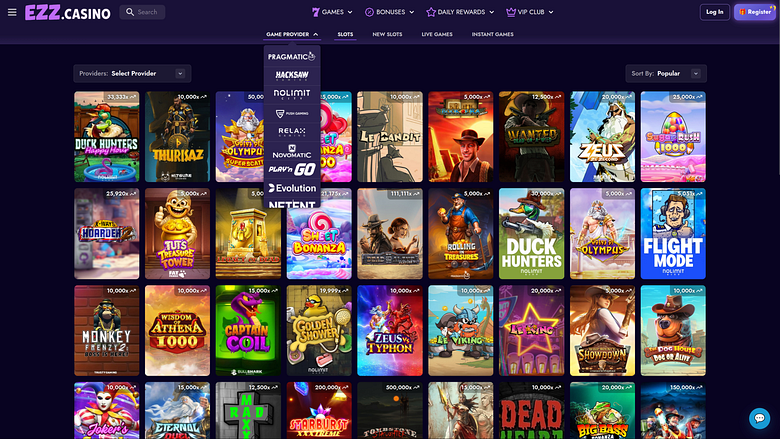Open the Showdown game tile

click(602, 331)
